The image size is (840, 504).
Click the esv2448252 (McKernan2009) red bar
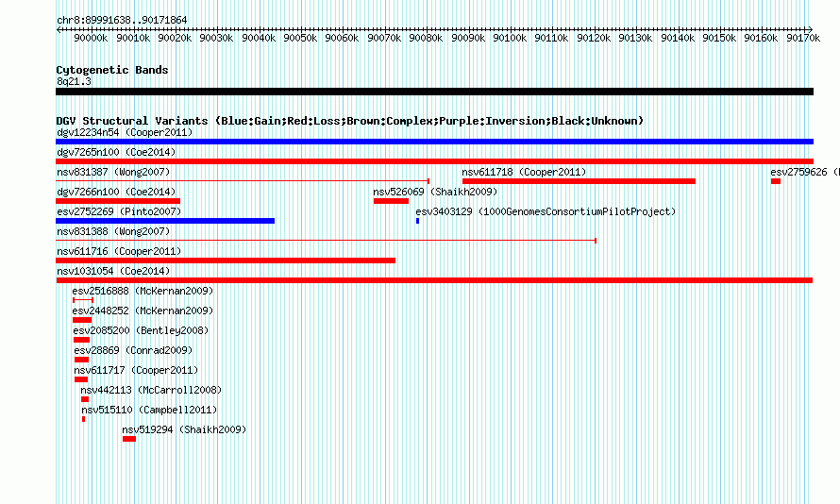(82, 320)
